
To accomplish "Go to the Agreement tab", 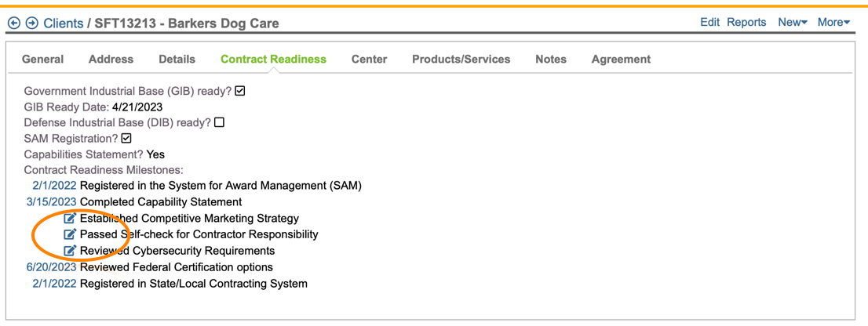I will click(x=621, y=59).
